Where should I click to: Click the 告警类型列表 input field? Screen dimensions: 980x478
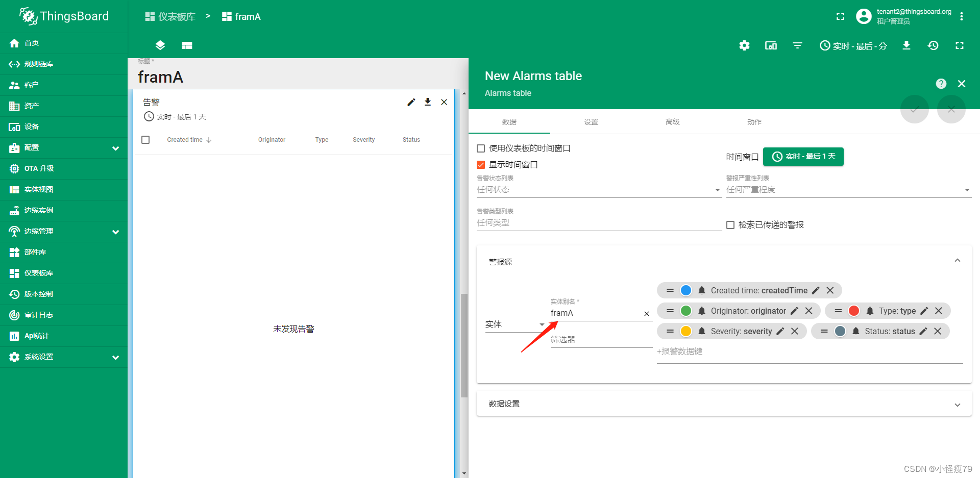599,223
